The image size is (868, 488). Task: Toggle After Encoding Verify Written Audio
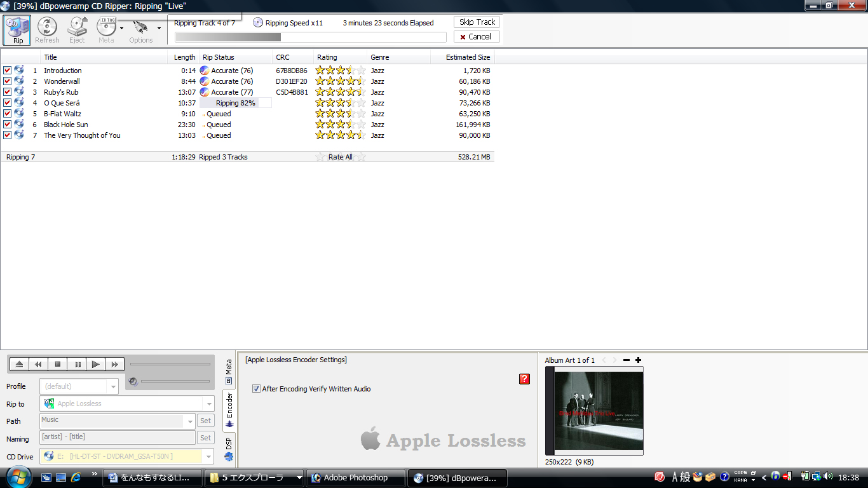click(257, 389)
